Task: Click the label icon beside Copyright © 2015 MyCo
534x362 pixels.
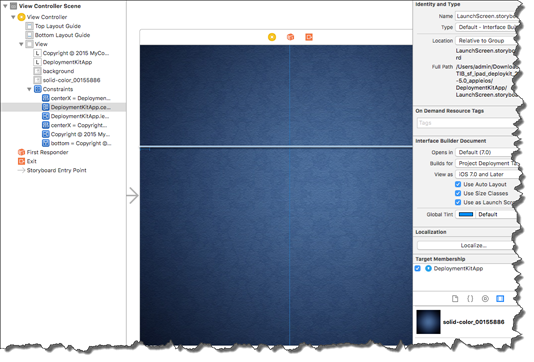Action: coord(37,53)
